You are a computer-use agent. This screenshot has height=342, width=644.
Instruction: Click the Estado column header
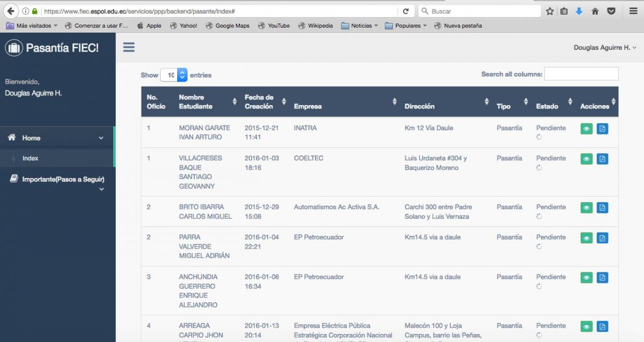553,102
